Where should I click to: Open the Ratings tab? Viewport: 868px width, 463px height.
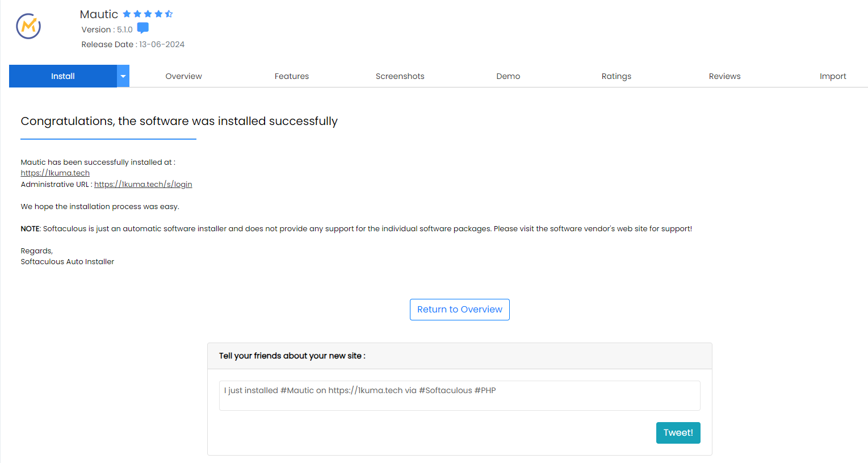617,76
